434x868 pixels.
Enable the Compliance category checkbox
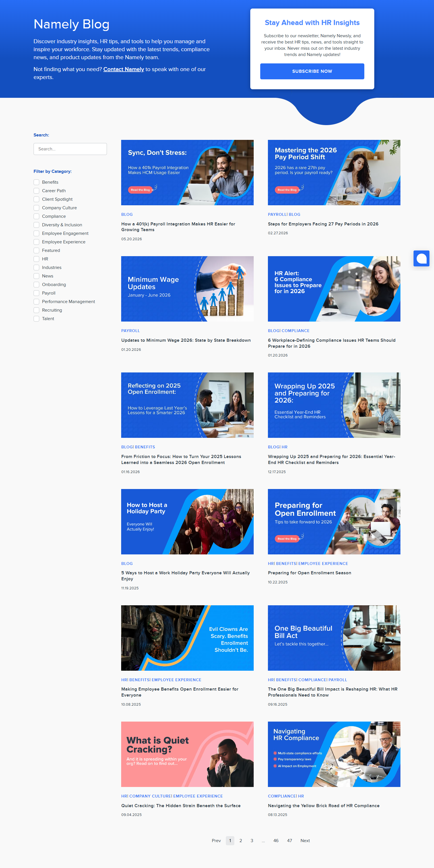(36, 216)
